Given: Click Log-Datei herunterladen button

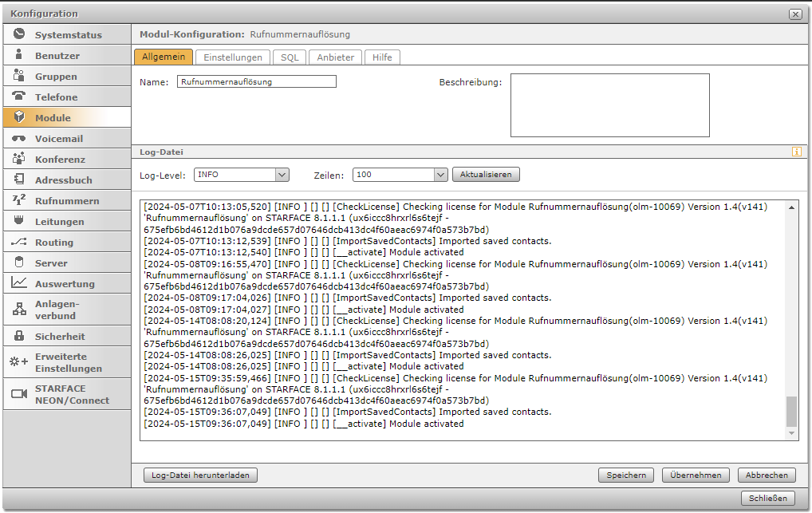Looking at the screenshot, I should click(x=200, y=476).
